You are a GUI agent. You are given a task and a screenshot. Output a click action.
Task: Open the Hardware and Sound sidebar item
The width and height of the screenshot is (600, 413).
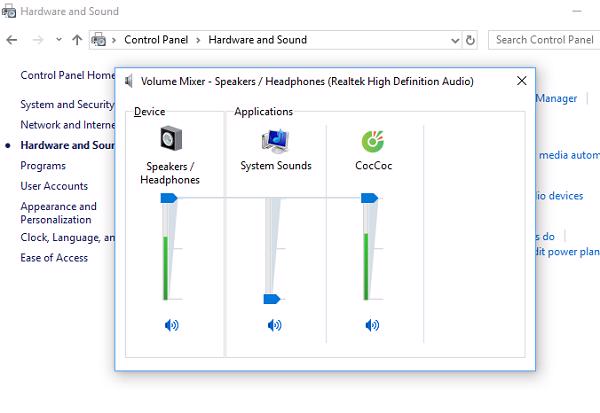67,145
